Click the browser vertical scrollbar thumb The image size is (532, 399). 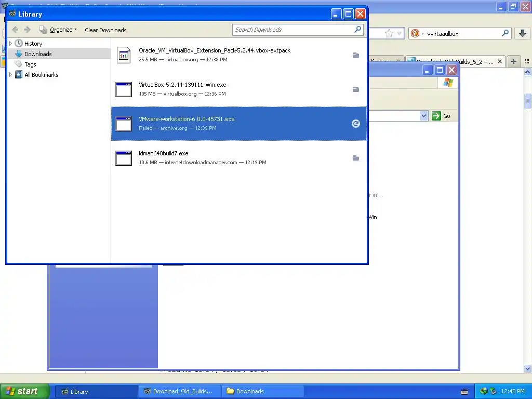(x=527, y=101)
